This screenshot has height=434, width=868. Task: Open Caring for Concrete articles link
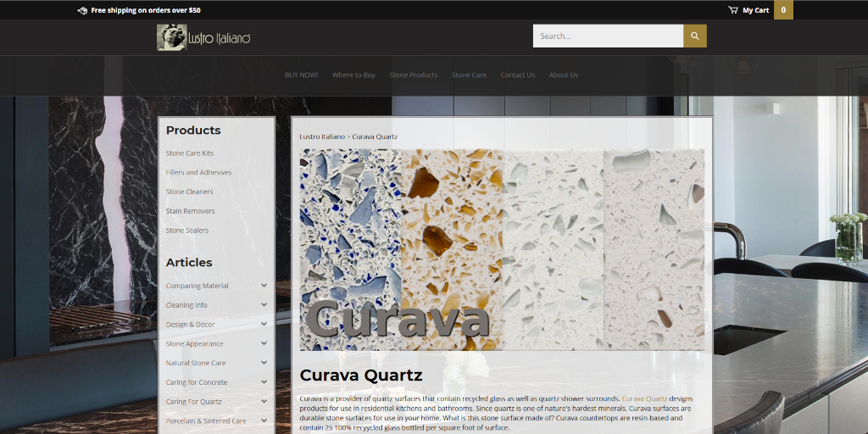coord(197,382)
